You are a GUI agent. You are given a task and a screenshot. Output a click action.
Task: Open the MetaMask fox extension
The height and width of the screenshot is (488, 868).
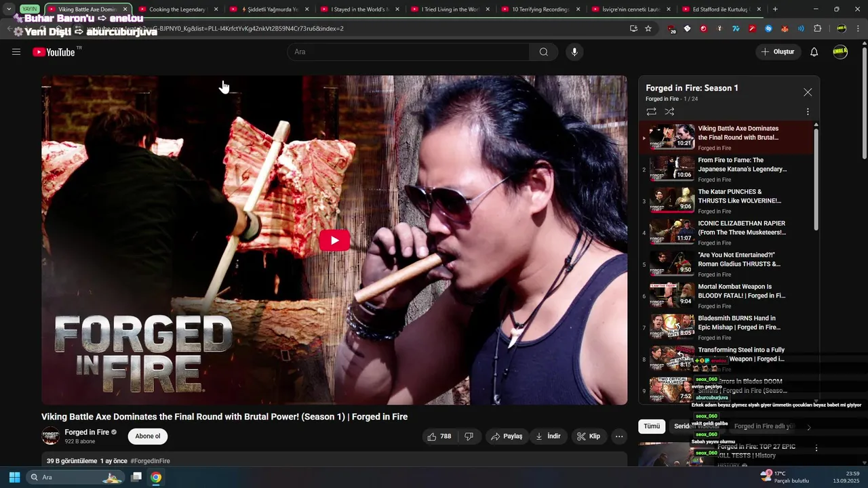coord(785,28)
